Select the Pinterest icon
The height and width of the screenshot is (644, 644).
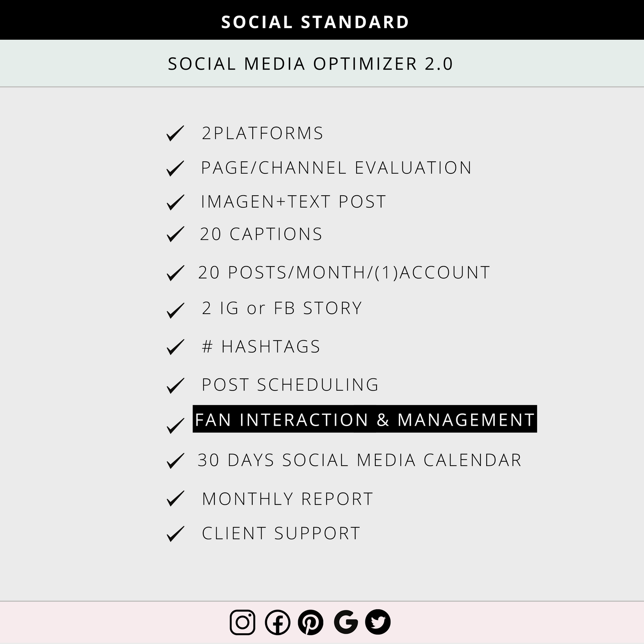pyautogui.click(x=311, y=622)
